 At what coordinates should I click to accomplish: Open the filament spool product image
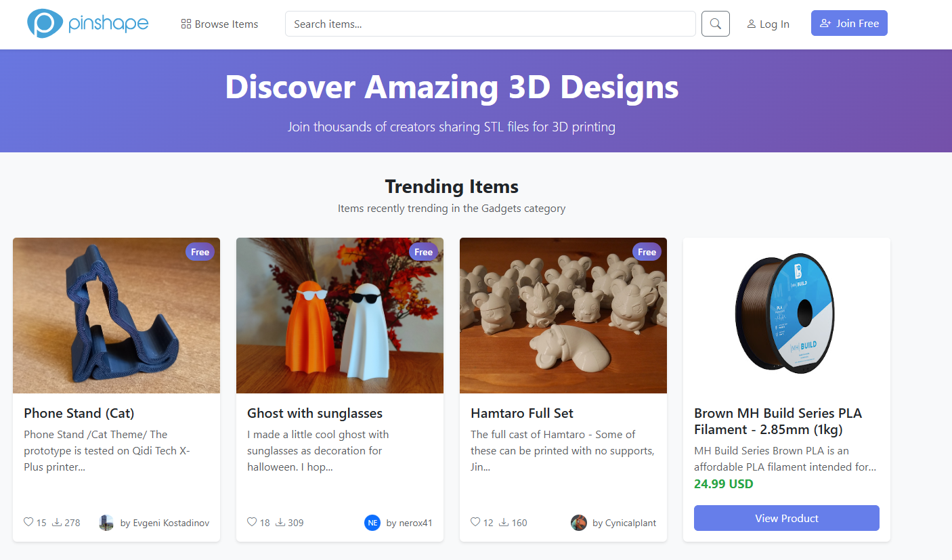786,316
